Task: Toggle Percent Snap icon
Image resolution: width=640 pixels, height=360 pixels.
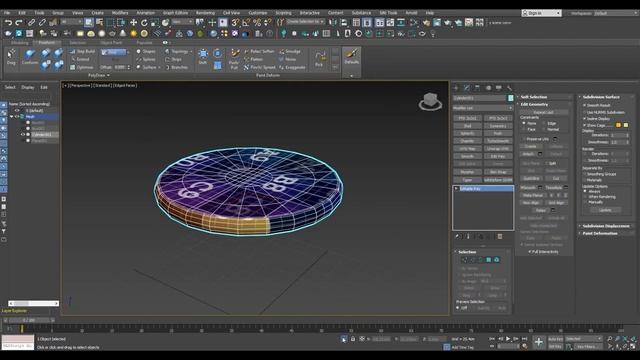Action: click(x=257, y=23)
